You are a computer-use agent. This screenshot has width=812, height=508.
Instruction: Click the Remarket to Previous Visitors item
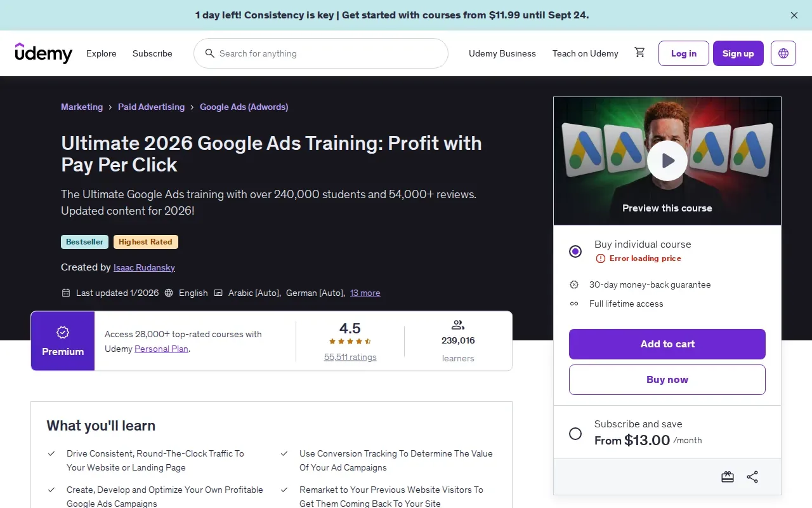point(391,497)
